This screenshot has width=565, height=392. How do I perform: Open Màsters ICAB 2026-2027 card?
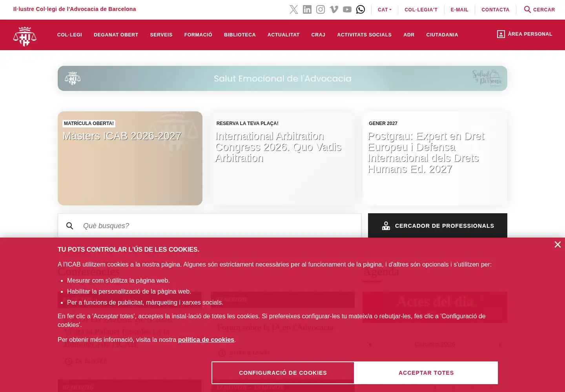coord(130,158)
